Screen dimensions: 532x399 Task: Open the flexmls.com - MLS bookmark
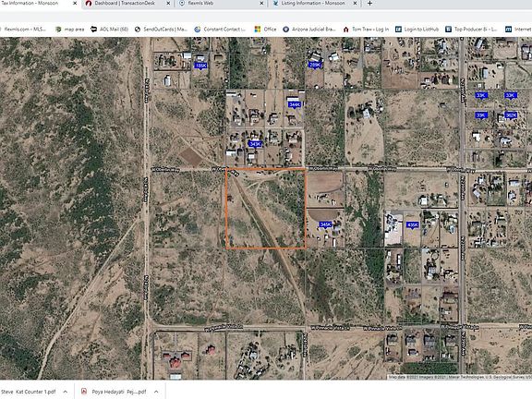pos(23,30)
